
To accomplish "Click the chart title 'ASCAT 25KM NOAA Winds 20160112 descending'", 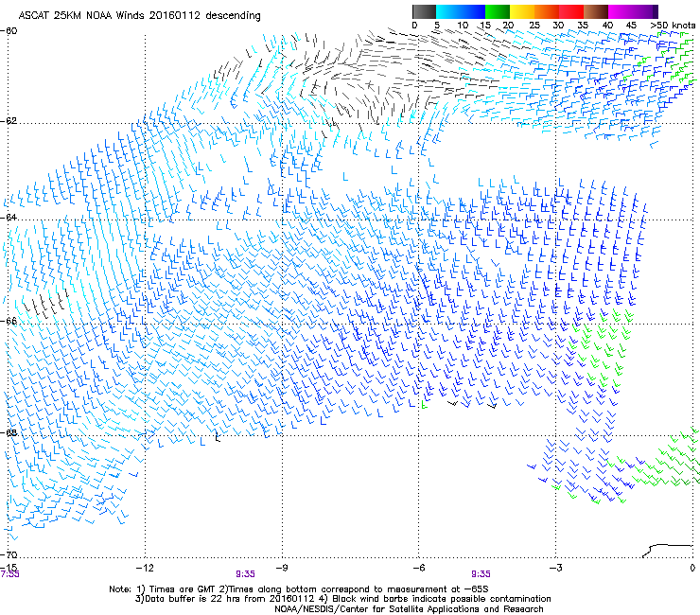I will pyautogui.click(x=139, y=15).
